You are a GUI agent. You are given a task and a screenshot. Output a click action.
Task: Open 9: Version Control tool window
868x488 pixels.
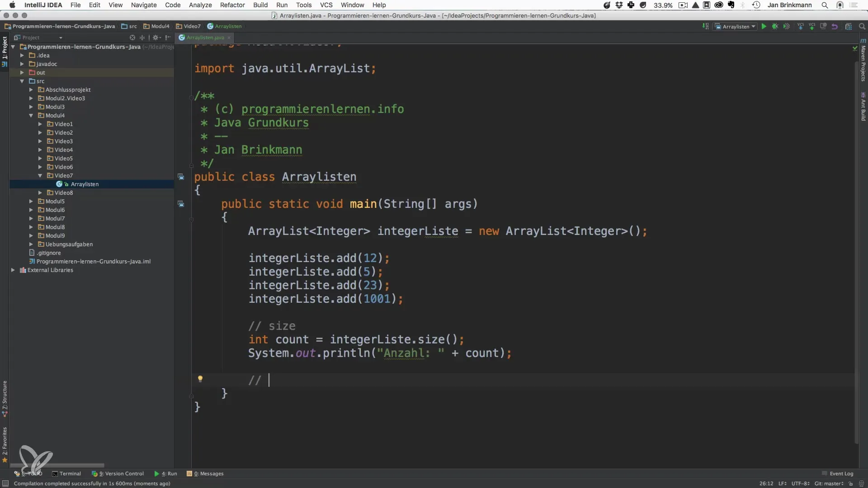point(118,474)
